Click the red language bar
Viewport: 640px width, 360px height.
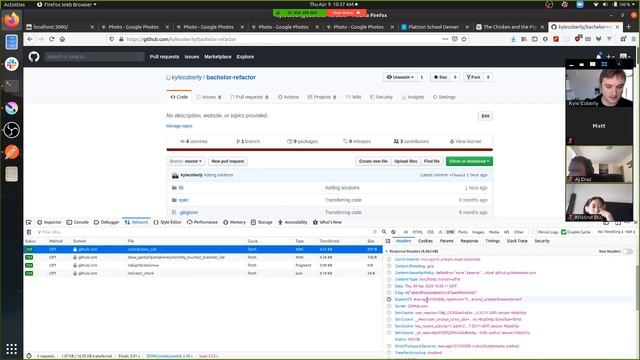tap(329, 150)
